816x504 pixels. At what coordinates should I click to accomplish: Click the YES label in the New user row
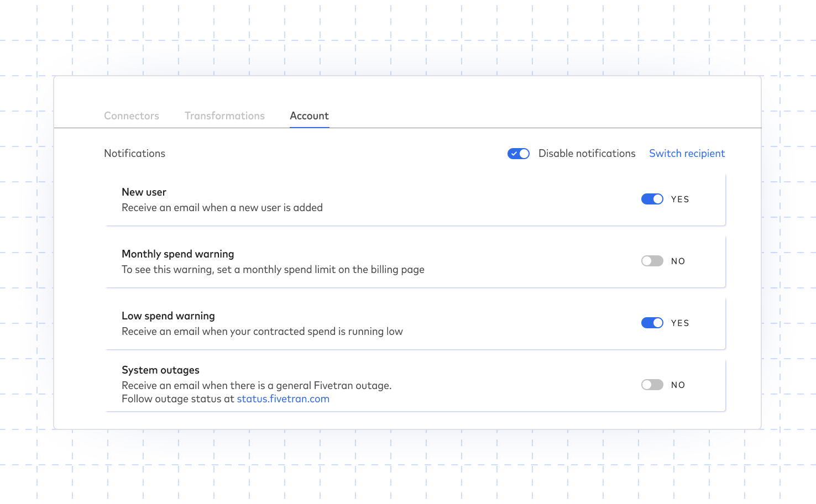click(680, 200)
